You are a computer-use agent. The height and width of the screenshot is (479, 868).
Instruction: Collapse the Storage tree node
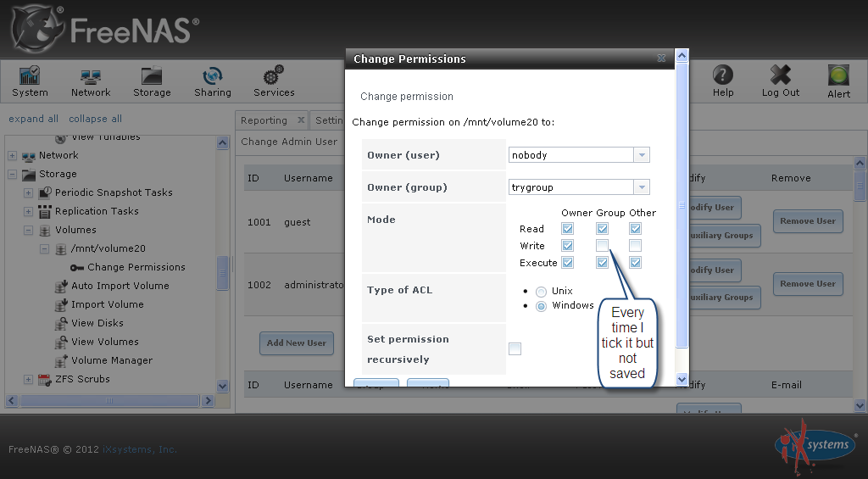pos(12,175)
